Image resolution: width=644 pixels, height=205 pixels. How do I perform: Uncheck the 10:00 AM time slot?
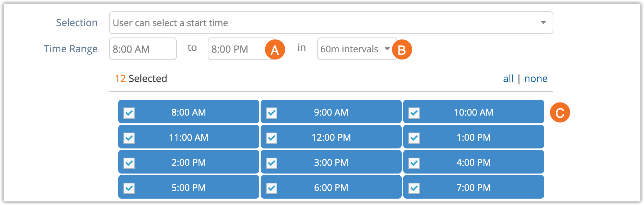pos(473,112)
